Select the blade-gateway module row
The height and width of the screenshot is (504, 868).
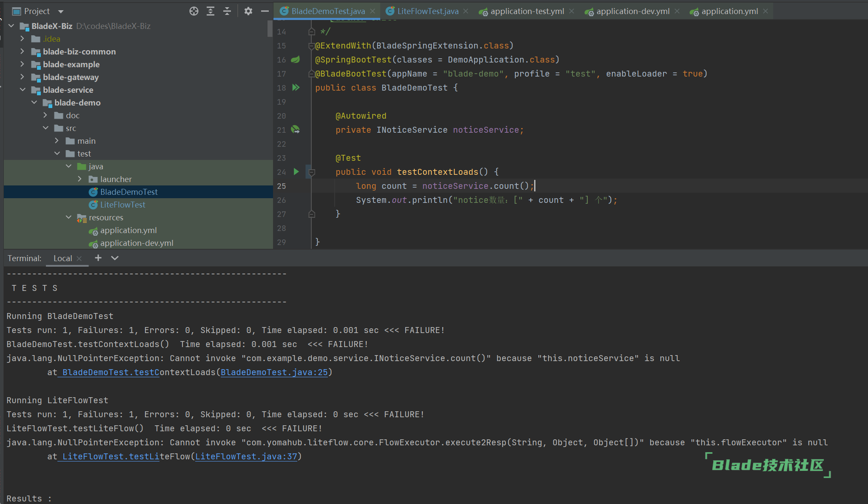(x=138, y=77)
